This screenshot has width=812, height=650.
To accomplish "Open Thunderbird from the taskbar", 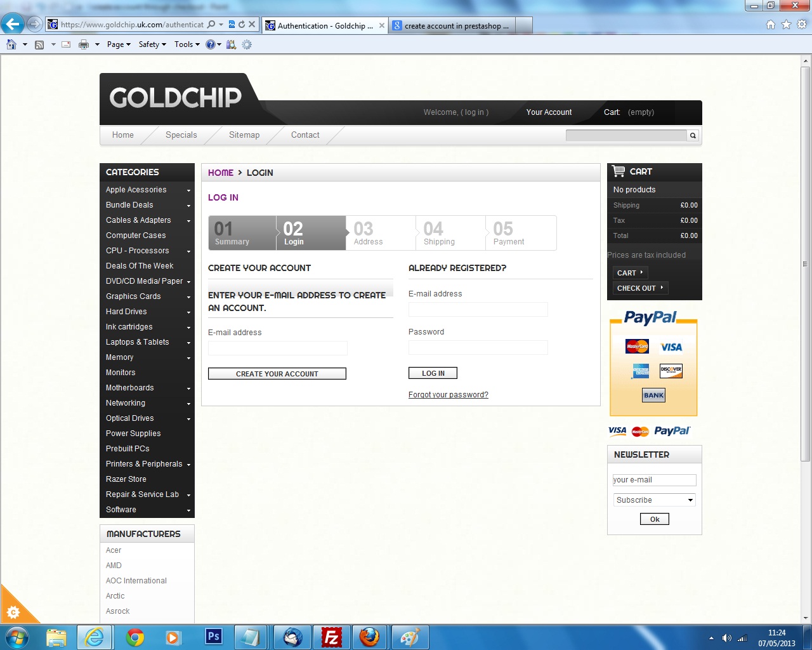I will pyautogui.click(x=292, y=637).
